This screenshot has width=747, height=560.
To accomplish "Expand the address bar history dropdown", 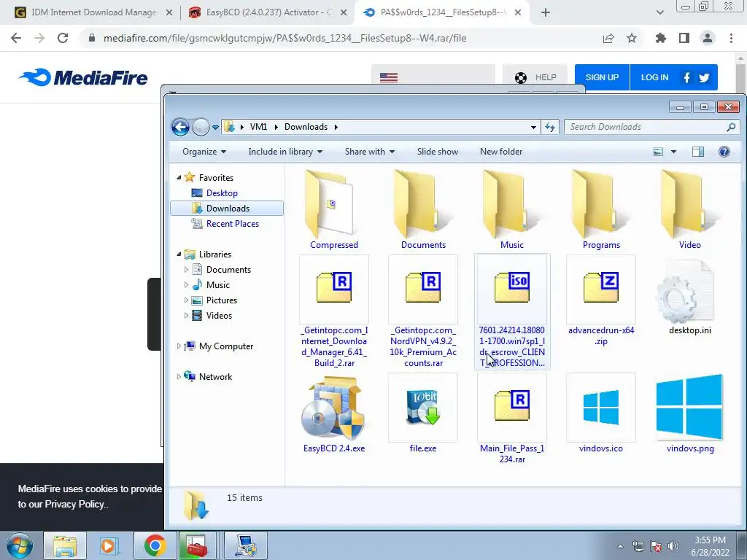I will (533, 127).
